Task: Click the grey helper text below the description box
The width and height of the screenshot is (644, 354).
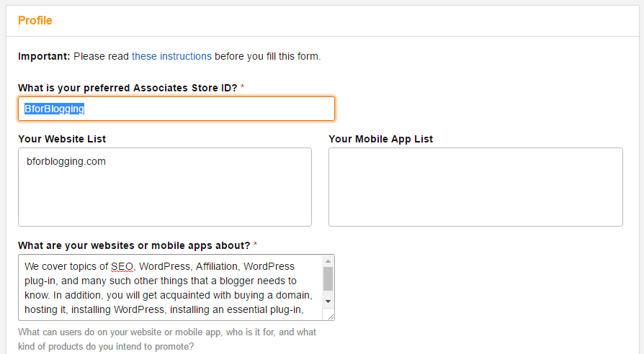Action: tap(167, 339)
